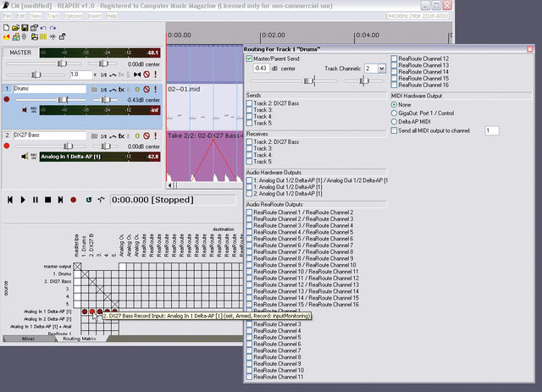The width and height of the screenshot is (542, 392).
Task: Open the Edit menu
Action: point(20,16)
